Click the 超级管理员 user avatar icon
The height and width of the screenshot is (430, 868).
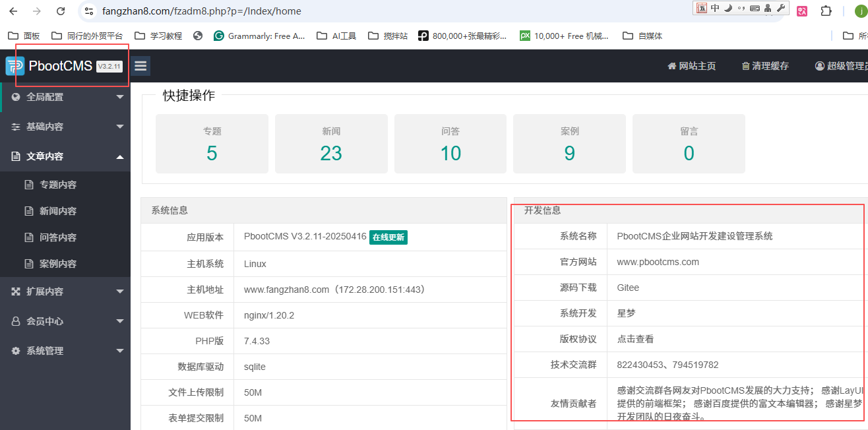pyautogui.click(x=819, y=65)
